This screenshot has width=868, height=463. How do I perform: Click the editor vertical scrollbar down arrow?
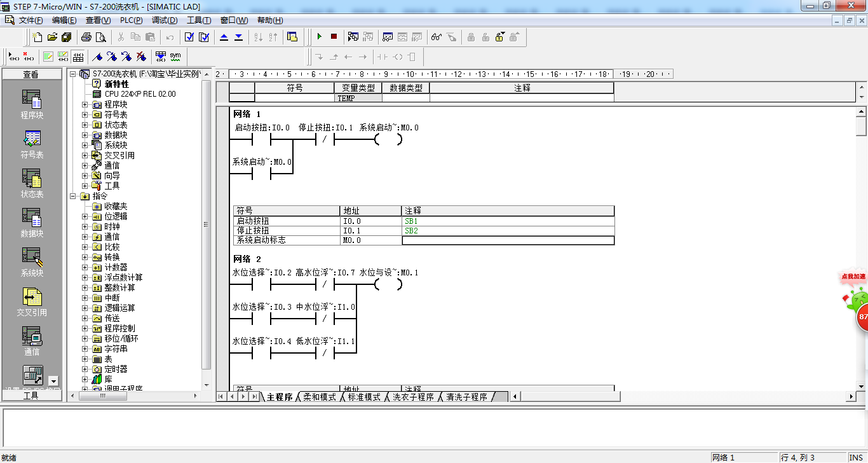coord(862,386)
